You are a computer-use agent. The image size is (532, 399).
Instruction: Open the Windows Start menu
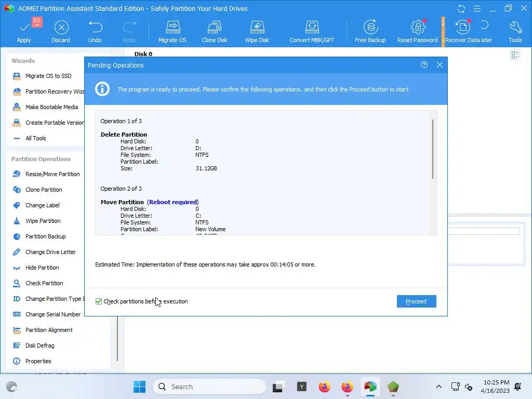139,387
